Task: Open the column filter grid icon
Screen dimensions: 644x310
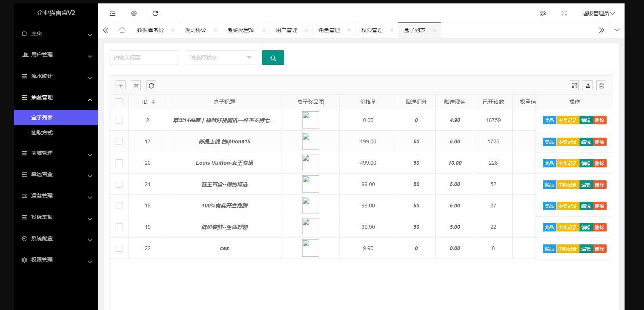Action: (x=574, y=86)
